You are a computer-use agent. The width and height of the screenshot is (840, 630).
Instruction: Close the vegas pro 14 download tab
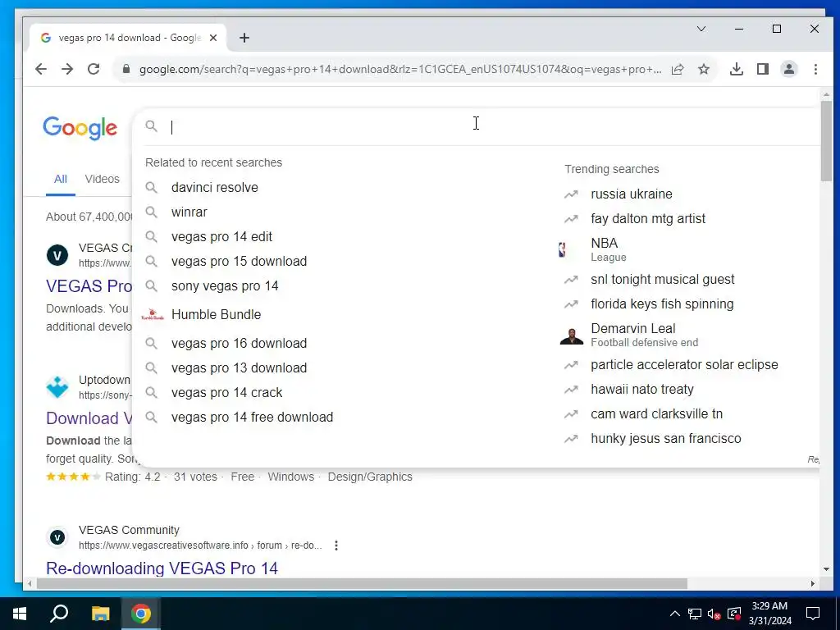213,38
